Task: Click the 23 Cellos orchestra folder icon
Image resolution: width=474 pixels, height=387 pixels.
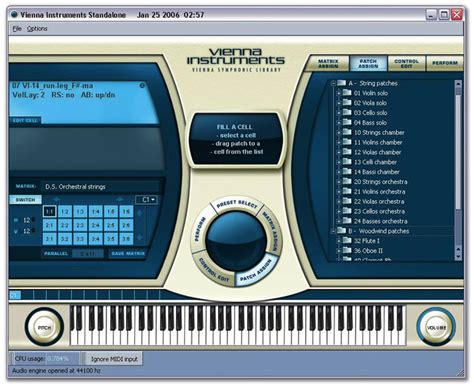Action: click(x=347, y=211)
